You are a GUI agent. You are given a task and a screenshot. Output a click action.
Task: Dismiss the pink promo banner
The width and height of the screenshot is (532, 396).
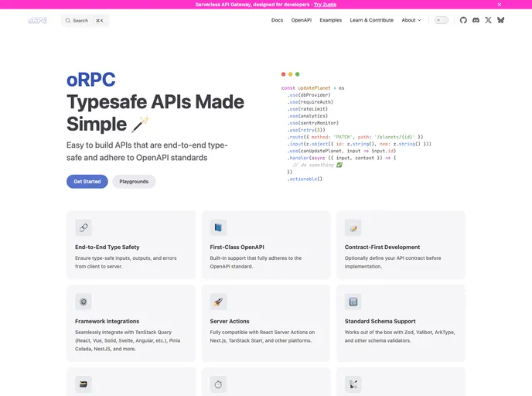[x=500, y=5]
